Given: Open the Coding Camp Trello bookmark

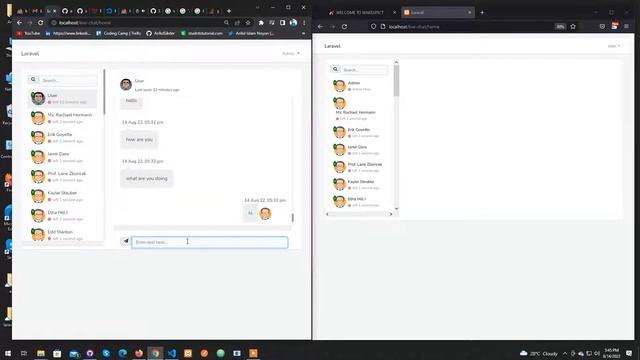Looking at the screenshot, I should 119,33.
